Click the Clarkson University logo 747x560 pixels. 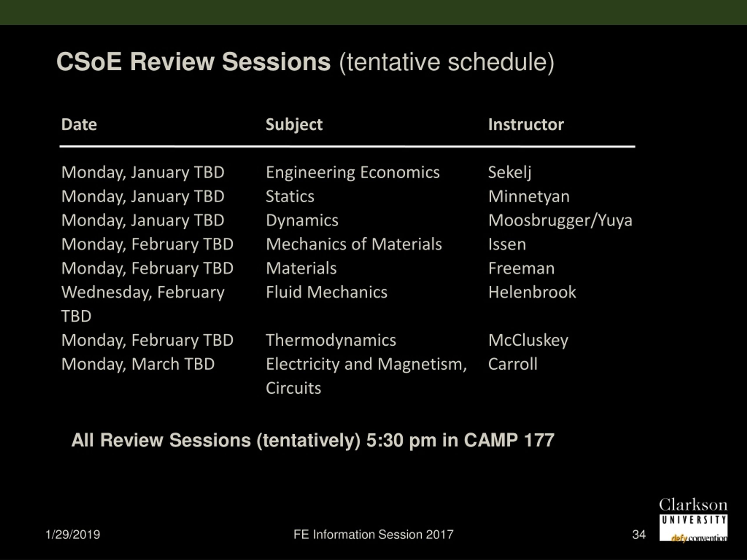coord(693,519)
